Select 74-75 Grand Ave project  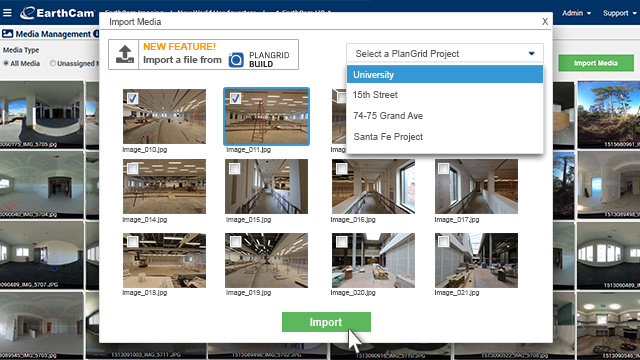coord(445,116)
